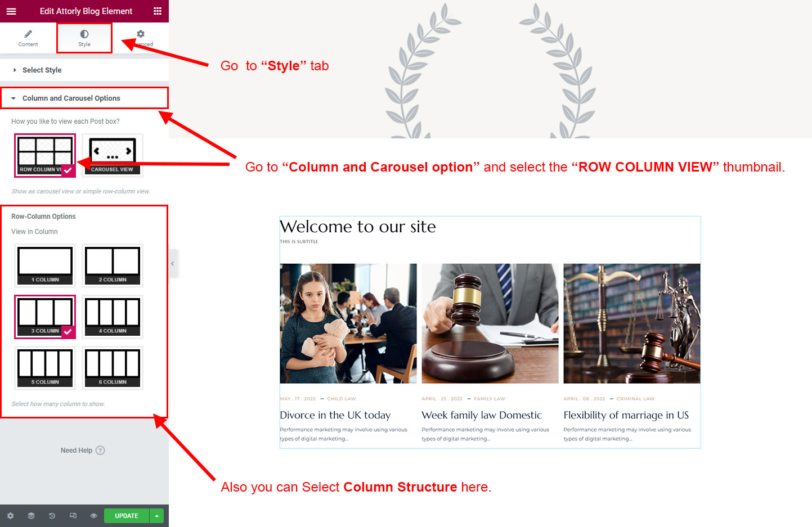Open the widgets grid icon
Viewport: 812px width, 527px height.
(x=158, y=11)
